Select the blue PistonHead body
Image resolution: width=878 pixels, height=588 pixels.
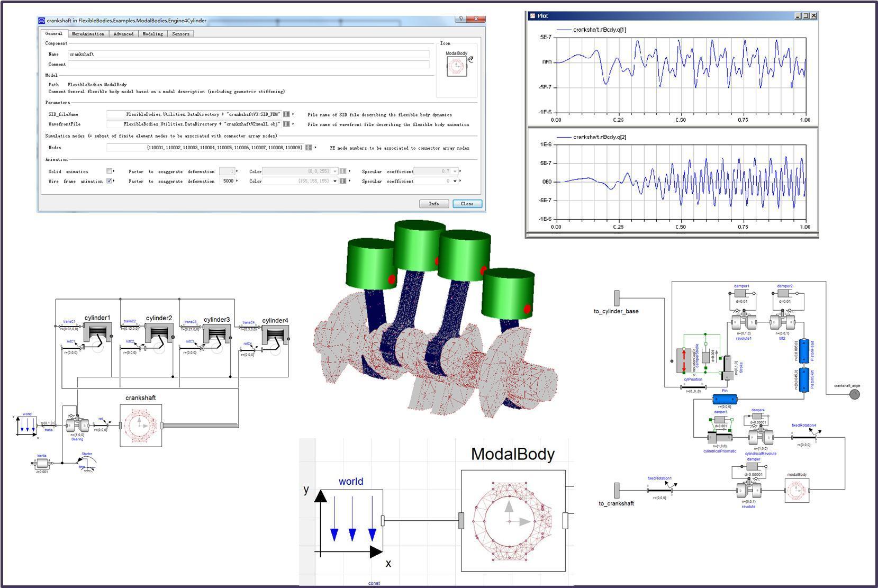(x=804, y=352)
